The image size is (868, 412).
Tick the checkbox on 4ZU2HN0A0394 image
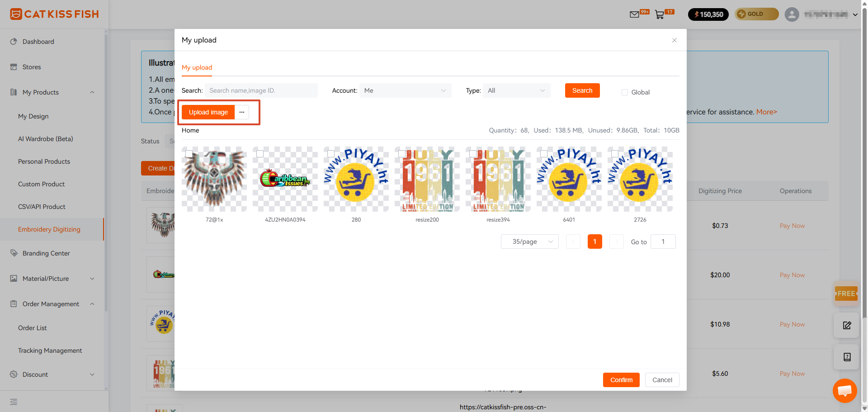[260, 154]
